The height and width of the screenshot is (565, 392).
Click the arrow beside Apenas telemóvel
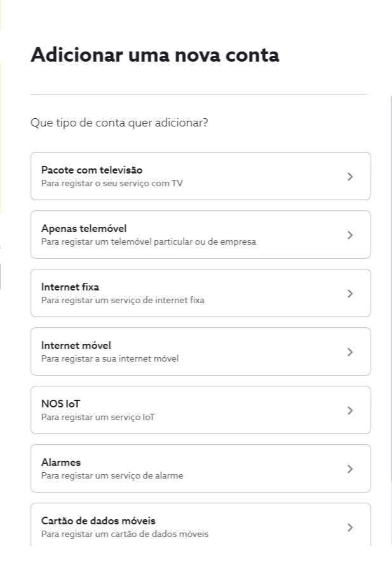[350, 235]
